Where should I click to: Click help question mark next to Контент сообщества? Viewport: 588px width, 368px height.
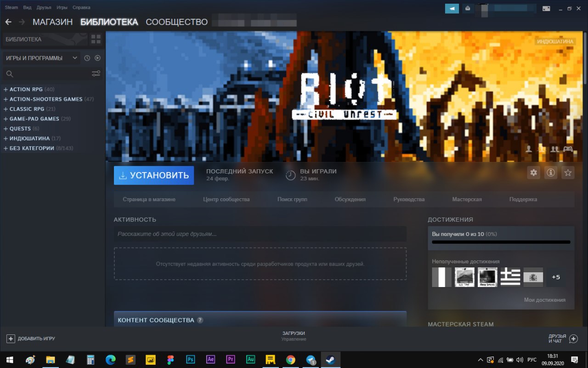(200, 320)
